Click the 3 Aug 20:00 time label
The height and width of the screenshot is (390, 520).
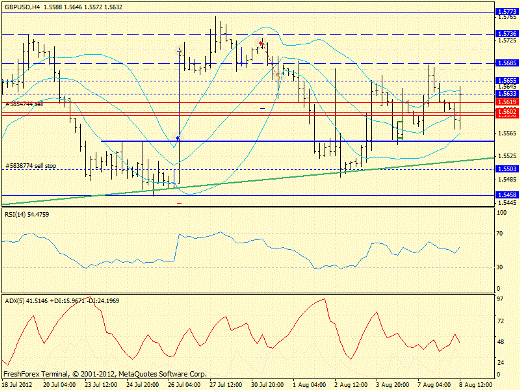pos(393,385)
